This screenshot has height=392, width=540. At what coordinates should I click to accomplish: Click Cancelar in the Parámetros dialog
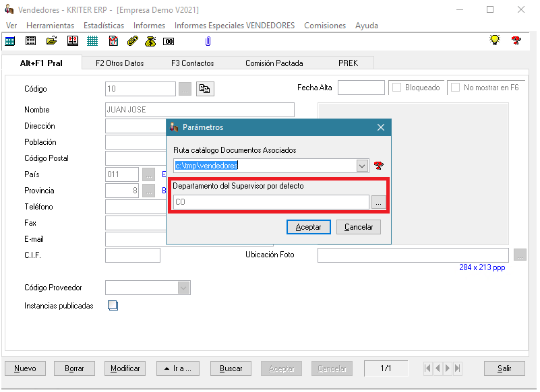(359, 227)
